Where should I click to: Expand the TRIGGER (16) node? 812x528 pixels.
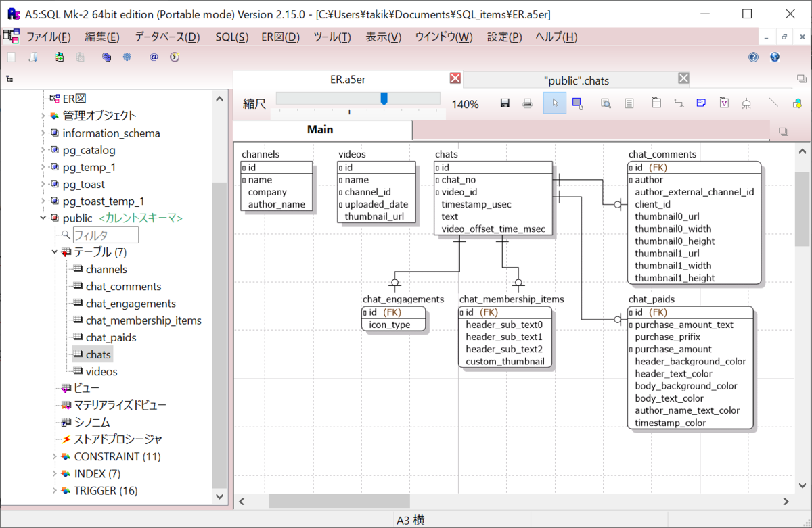coord(54,491)
